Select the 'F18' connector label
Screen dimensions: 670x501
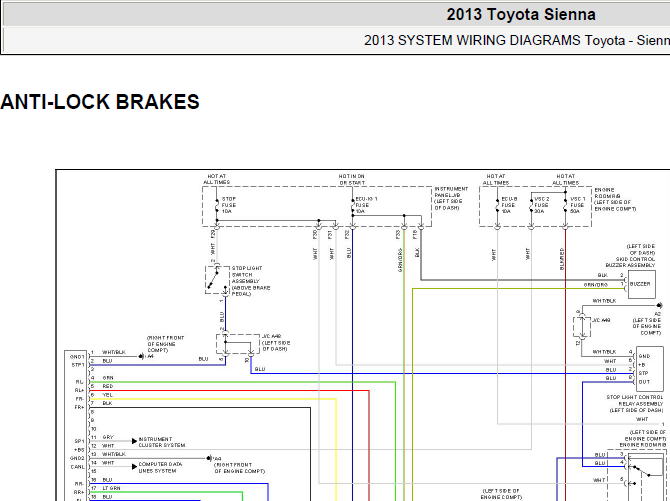pyautogui.click(x=415, y=234)
